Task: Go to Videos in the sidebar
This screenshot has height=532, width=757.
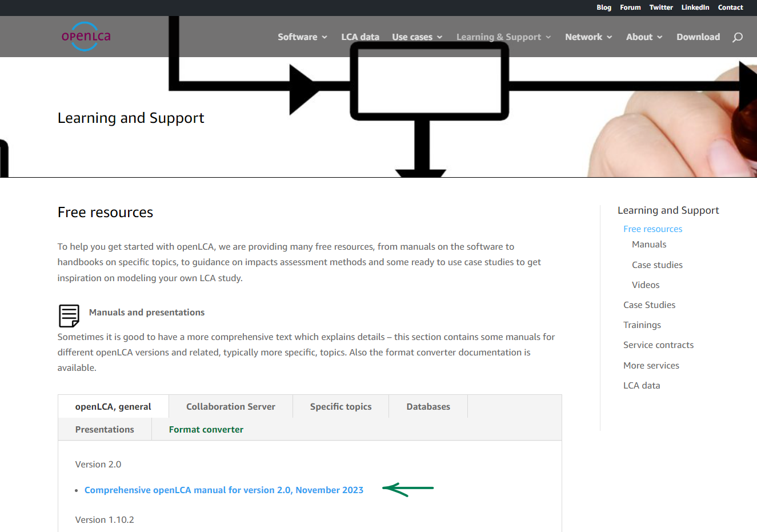Action: (646, 285)
